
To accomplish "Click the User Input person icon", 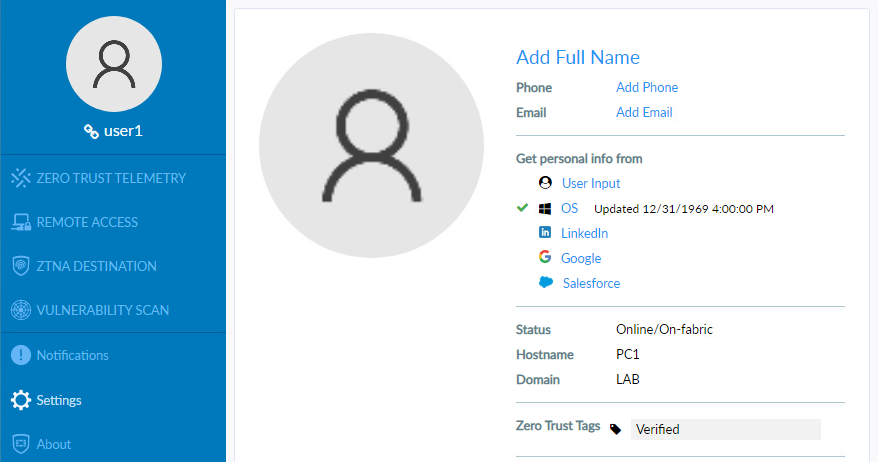I will 545,183.
